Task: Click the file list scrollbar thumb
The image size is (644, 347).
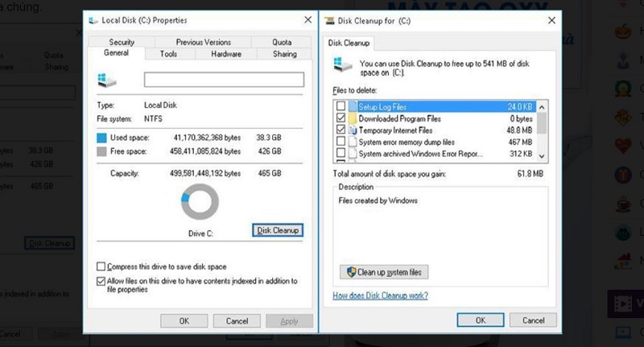Action: (542, 123)
